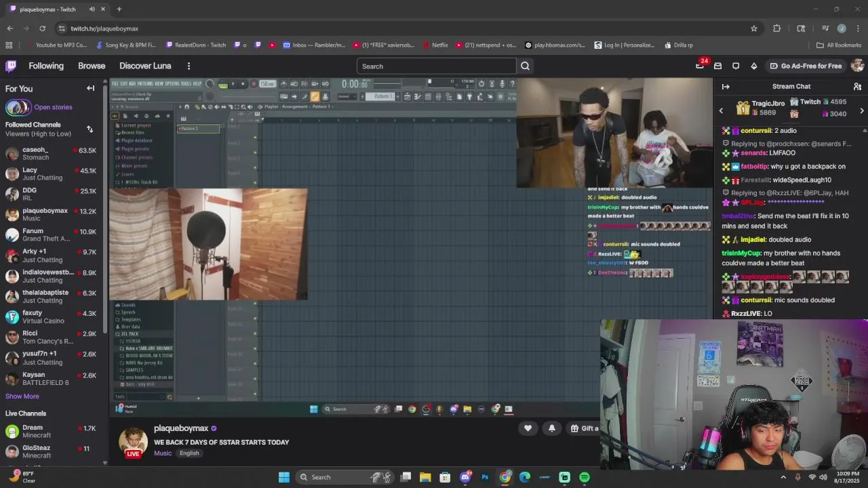Click the Twitch search magnifier button
The height and width of the screenshot is (488, 868).
tap(525, 66)
